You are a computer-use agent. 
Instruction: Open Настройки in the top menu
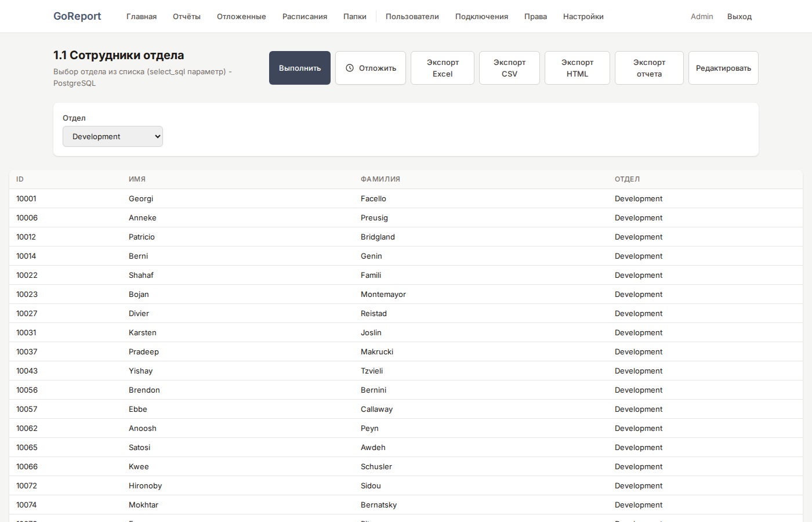pos(583,16)
